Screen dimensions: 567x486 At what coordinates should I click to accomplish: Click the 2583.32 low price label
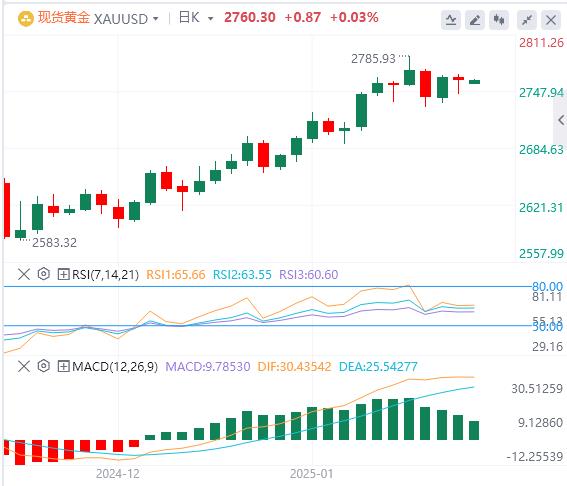[54, 243]
